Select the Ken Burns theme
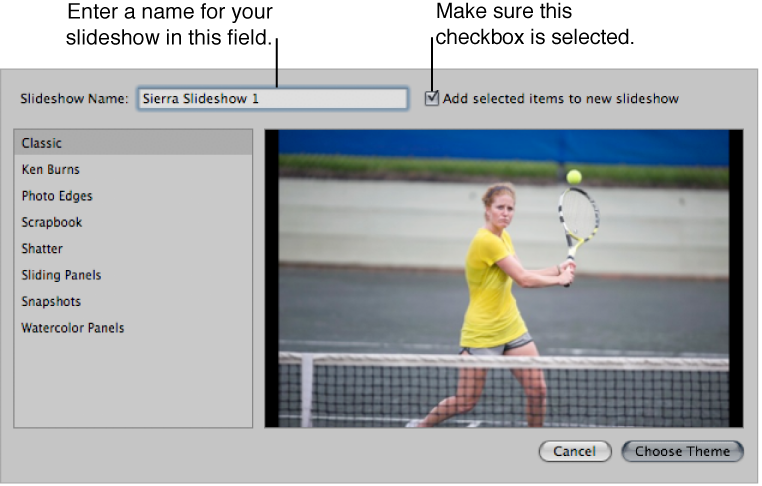762x486 pixels. click(x=133, y=169)
